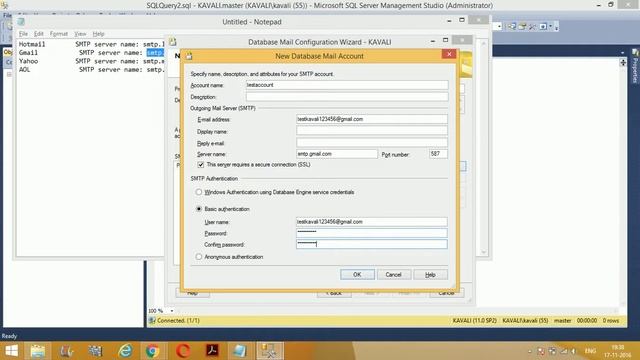This screenshot has height=360, width=640.
Task: Minimize the Notepad window
Action: [x=449, y=20]
